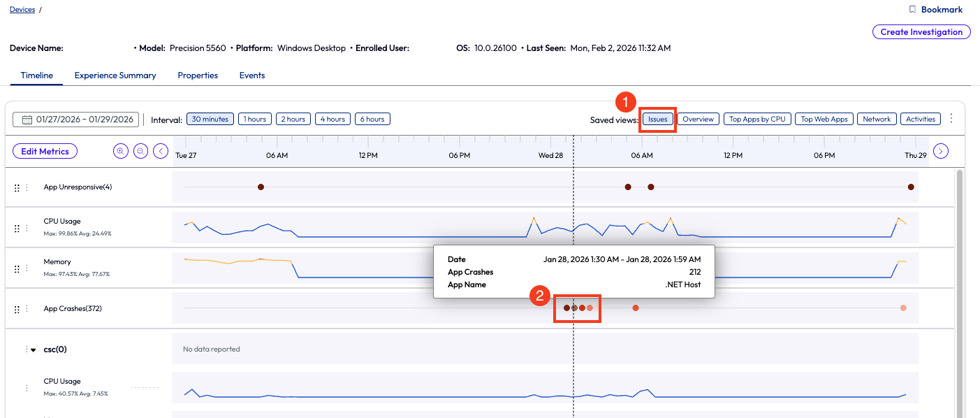The width and height of the screenshot is (980, 418).
Task: Select the Network saved view
Action: click(877, 119)
